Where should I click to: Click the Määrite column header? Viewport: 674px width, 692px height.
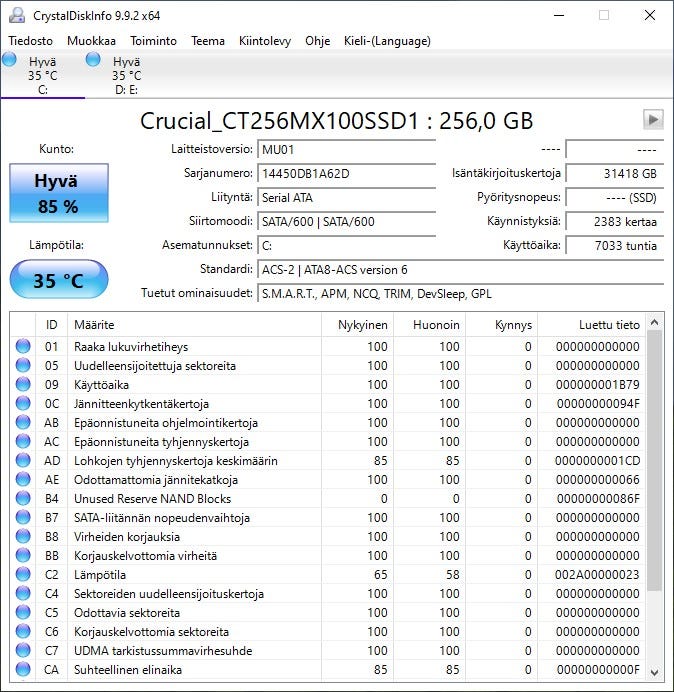(195, 325)
